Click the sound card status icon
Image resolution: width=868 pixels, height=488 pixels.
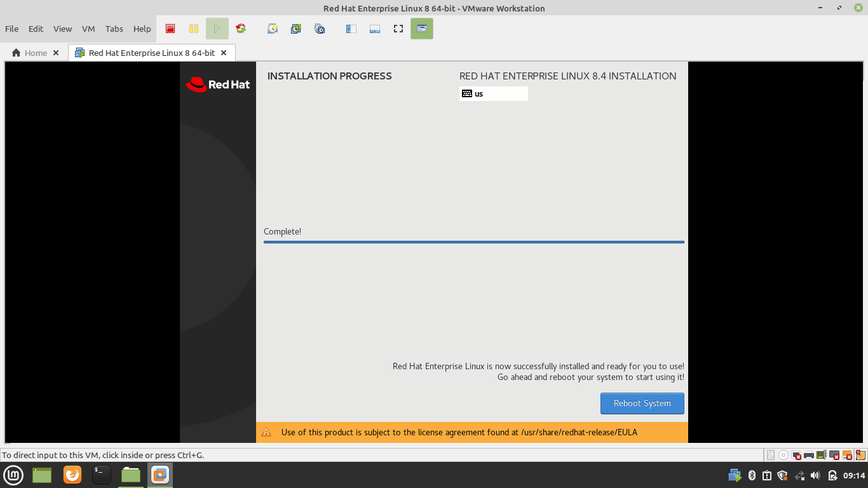tap(822, 455)
